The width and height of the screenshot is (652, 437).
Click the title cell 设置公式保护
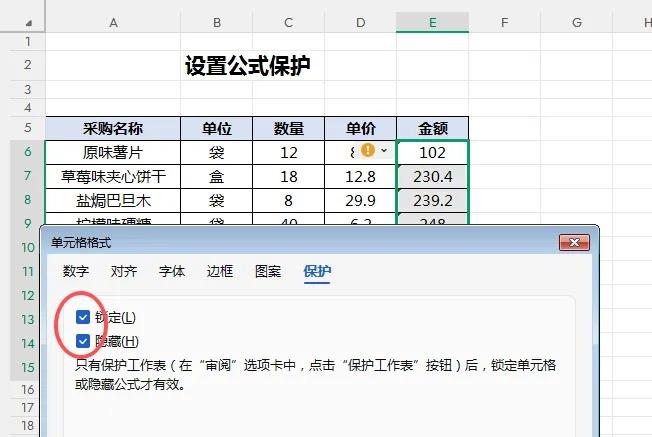(x=247, y=66)
